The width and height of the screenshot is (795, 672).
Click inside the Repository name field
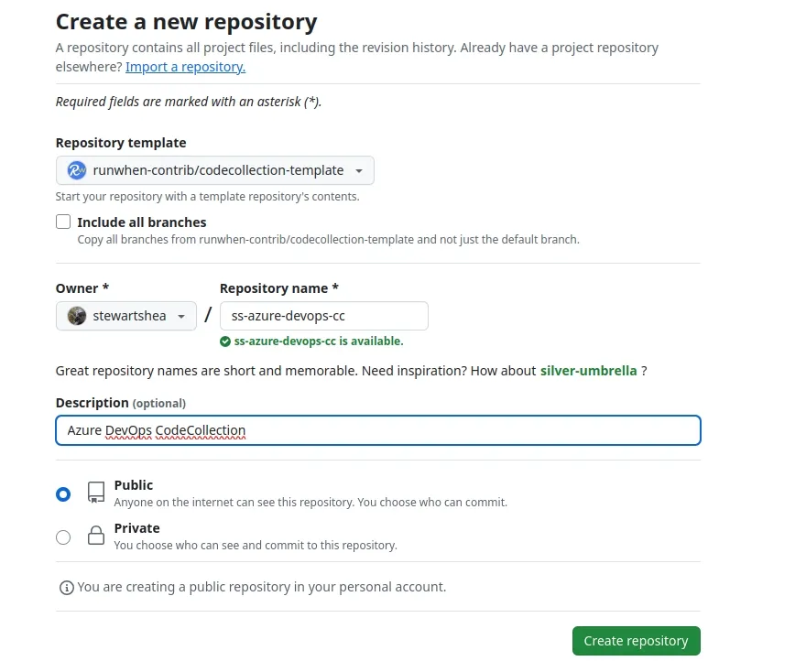coord(323,316)
